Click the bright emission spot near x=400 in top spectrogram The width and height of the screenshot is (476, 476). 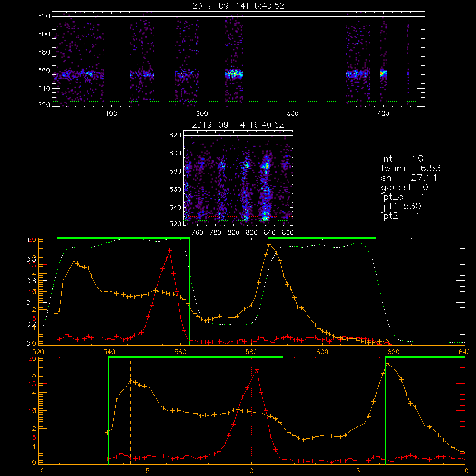384,73
